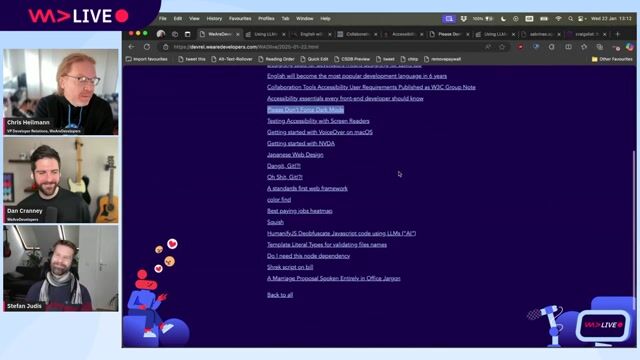Click the workspaces icon beside the profile avatar
The height and width of the screenshot is (360, 640).
[x=175, y=34]
